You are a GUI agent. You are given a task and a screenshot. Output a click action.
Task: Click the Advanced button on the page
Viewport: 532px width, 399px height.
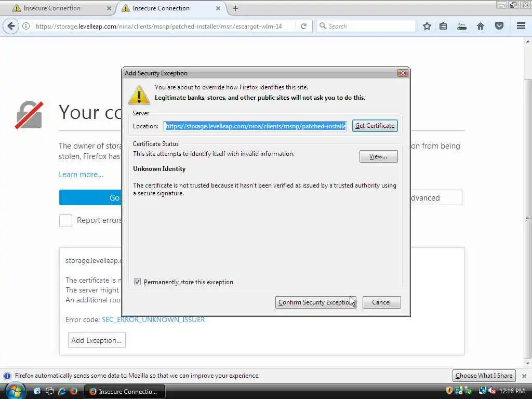(436, 197)
